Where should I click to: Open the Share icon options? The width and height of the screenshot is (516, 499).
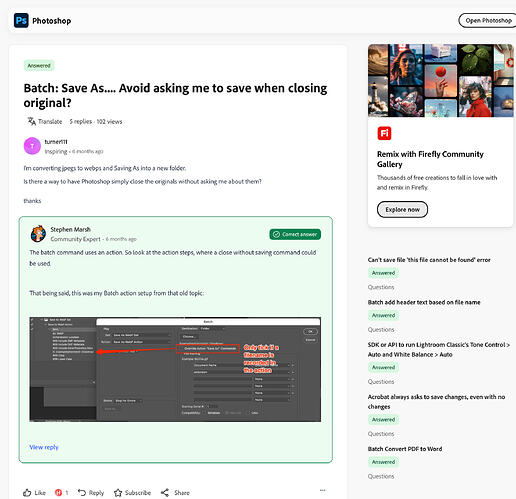(x=165, y=492)
